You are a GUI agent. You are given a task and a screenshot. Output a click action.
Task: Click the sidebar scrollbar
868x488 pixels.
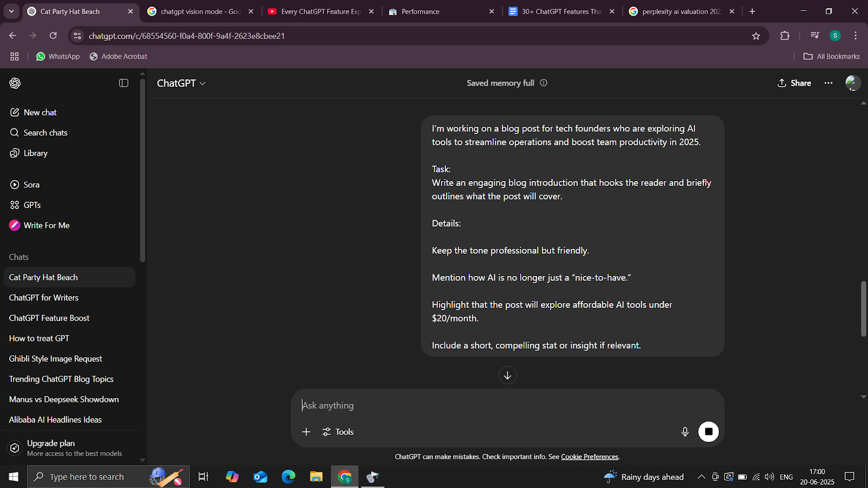click(143, 170)
